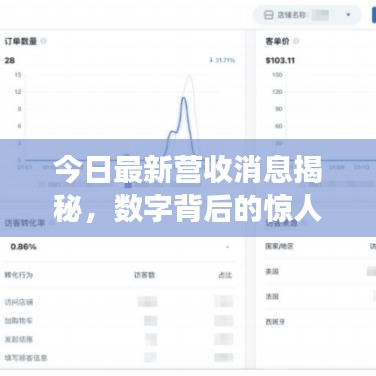Screen dimensions: 376x376
Task: Open the store name dropdown arrow
Action: [x=348, y=15]
